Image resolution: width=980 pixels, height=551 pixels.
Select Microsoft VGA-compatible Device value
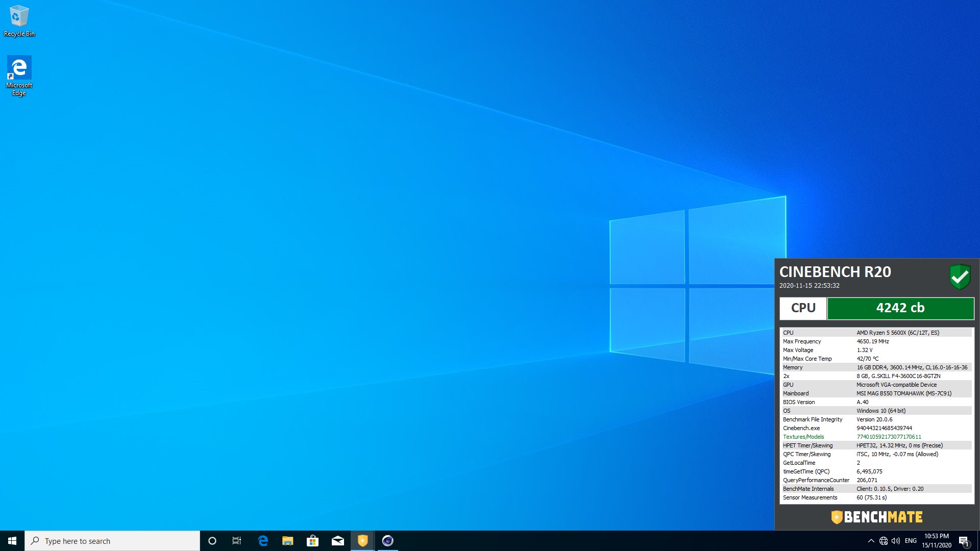click(896, 385)
